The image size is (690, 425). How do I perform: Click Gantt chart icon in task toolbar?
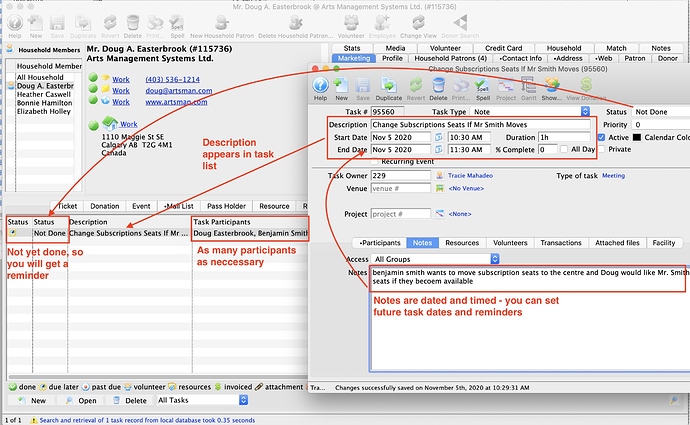[529, 85]
